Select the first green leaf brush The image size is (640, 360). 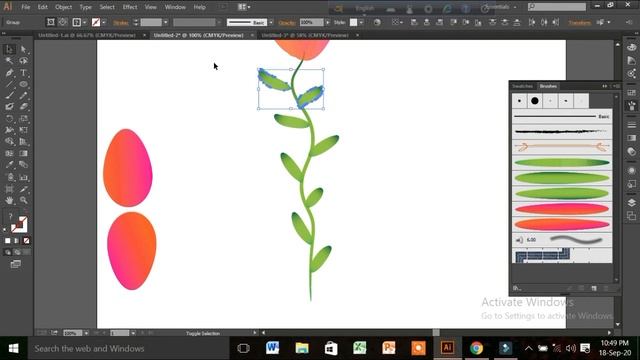point(562,163)
